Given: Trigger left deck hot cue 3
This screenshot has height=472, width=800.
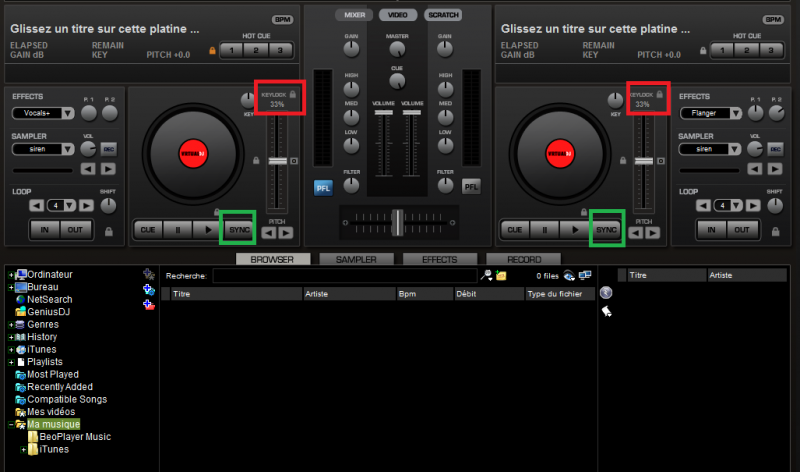Looking at the screenshot, I should (x=280, y=50).
